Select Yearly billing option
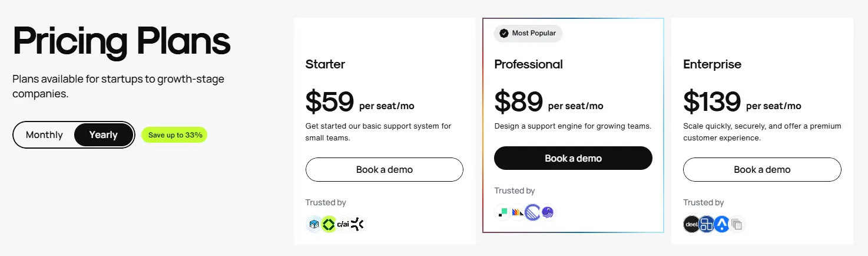This screenshot has height=256, width=868. coord(104,135)
